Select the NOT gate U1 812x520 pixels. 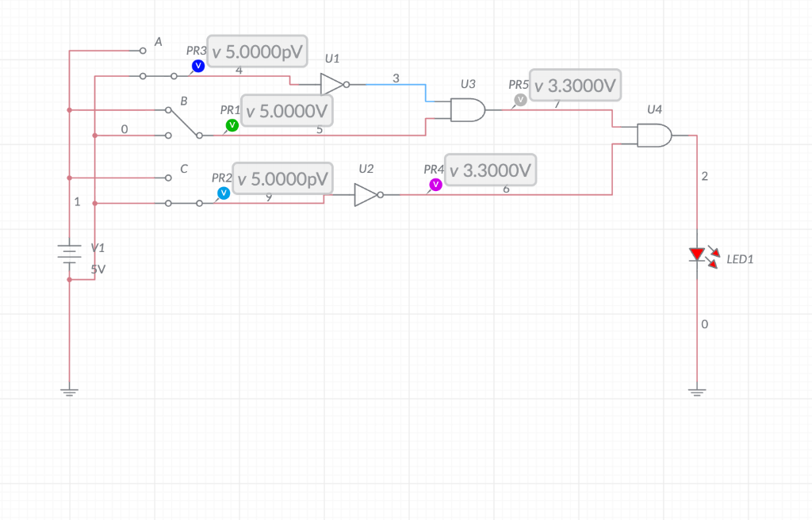(334, 84)
